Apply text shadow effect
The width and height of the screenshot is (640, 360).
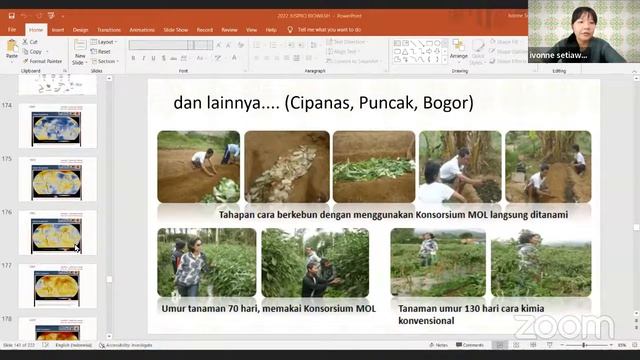164,58
